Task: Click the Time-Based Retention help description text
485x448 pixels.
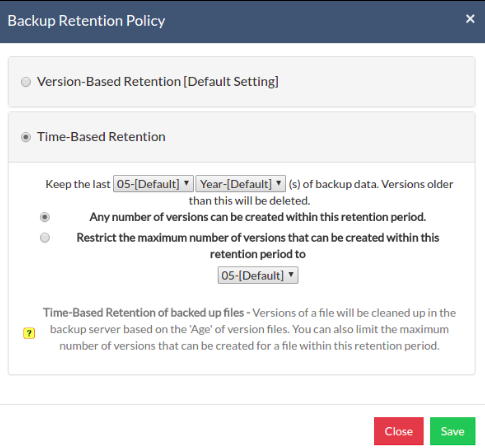Action: 249,329
